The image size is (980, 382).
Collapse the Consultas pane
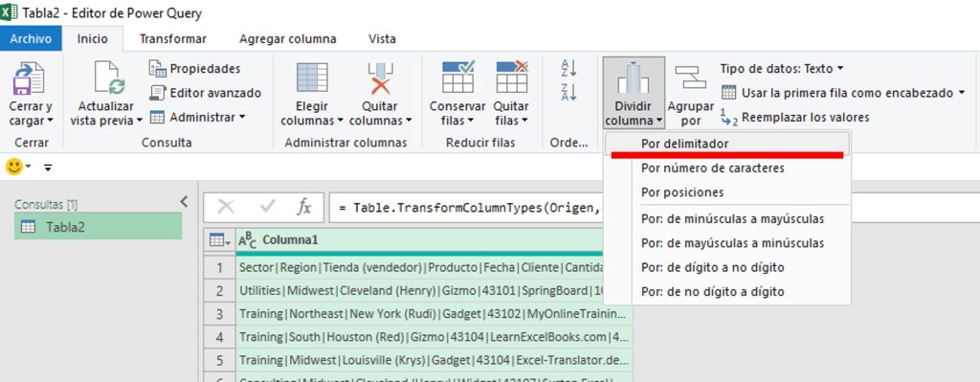184,201
